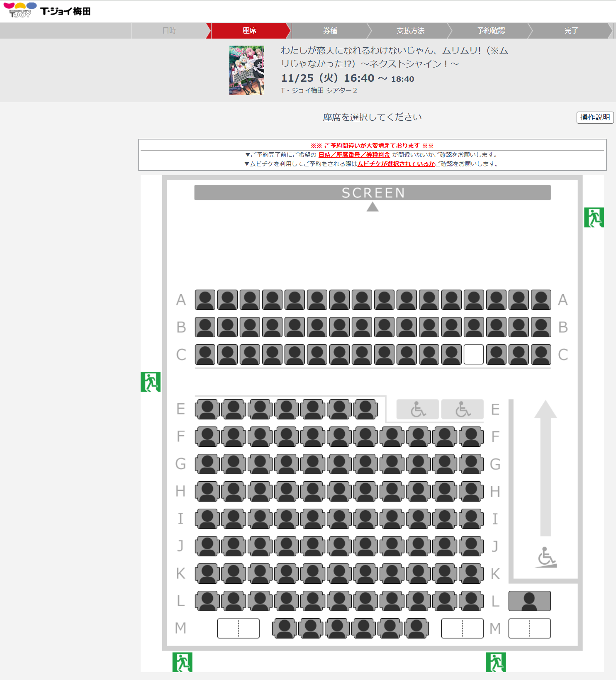The height and width of the screenshot is (680, 616).
Task: Click the emergency exit icon at top right
Action: tap(594, 217)
